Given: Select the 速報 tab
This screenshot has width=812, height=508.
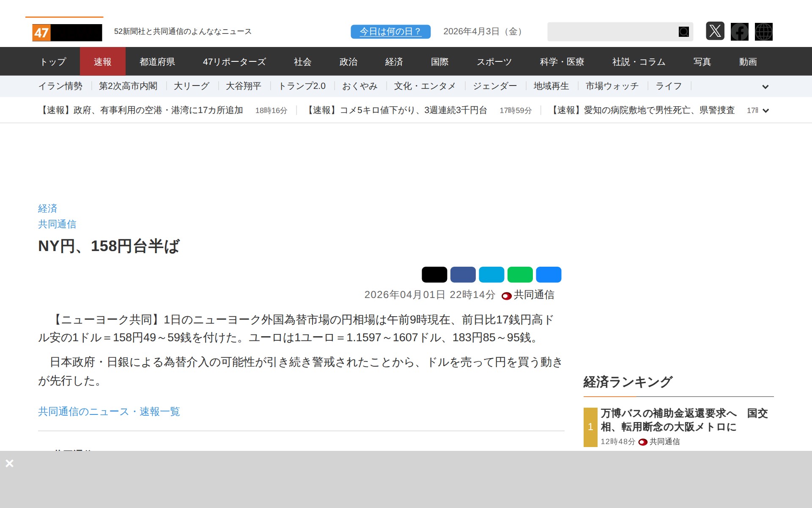Looking at the screenshot, I should pyautogui.click(x=102, y=62).
